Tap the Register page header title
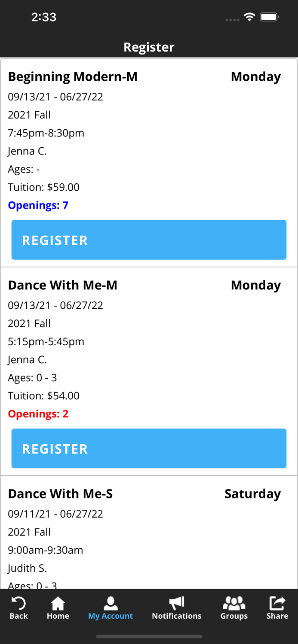 [x=149, y=47]
